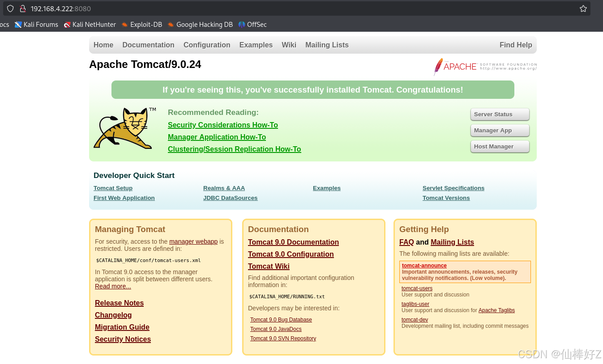Open Tomcat 9.0 JavaDocs link
This screenshot has width=603, height=364.
click(x=276, y=329)
